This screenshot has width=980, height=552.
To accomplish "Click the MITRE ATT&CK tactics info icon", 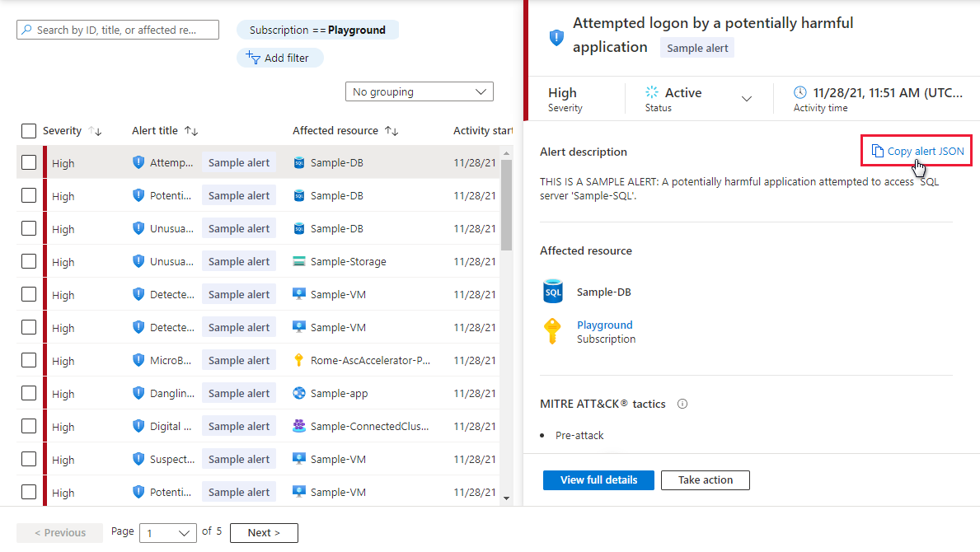I will click(x=682, y=405).
